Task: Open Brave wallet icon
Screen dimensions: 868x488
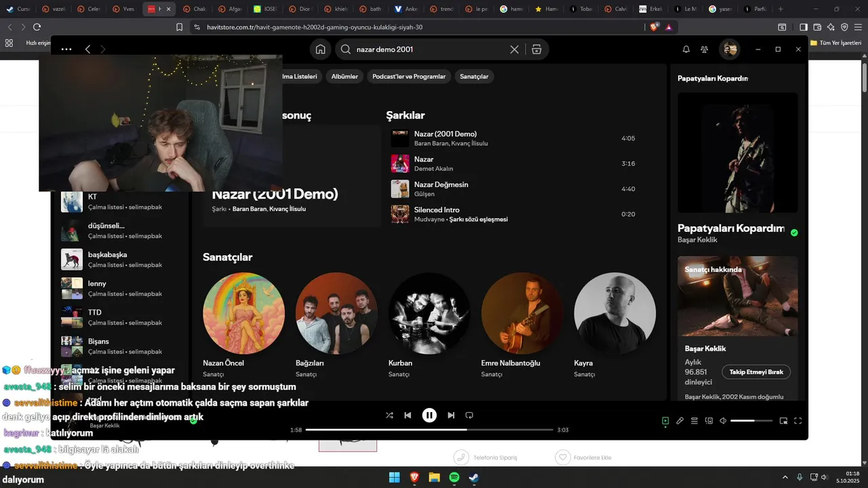Action: (817, 27)
